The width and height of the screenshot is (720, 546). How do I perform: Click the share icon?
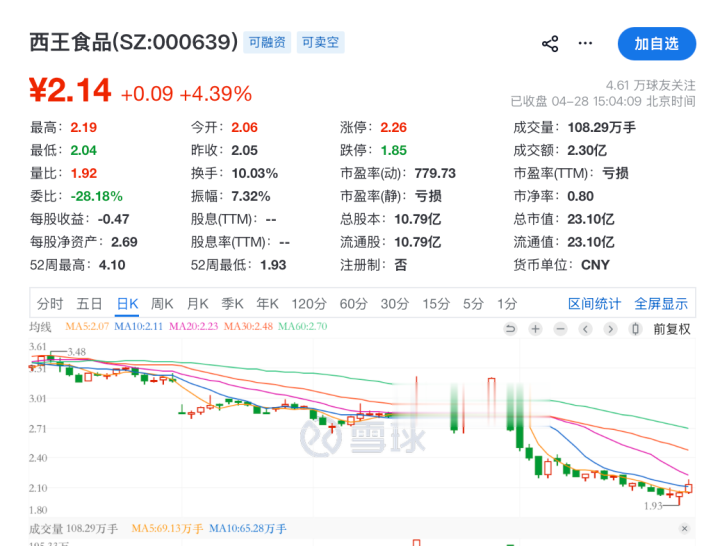coord(550,44)
